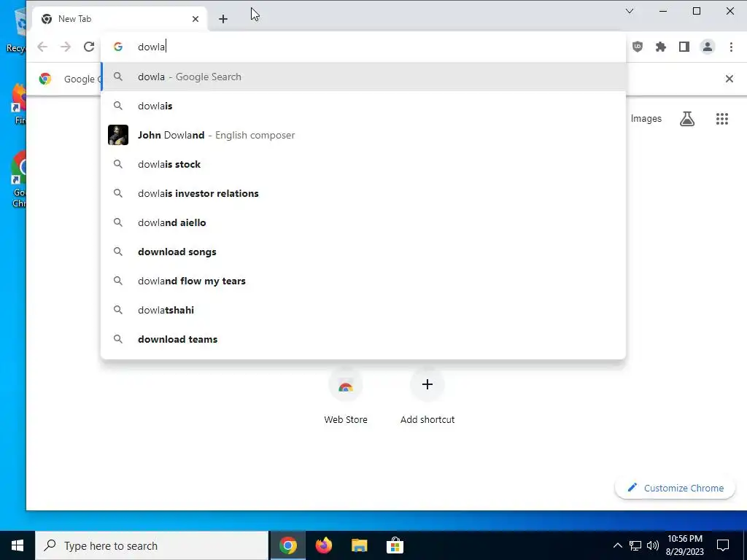This screenshot has width=747, height=560.
Task: Select 'dowland flow my tears' suggestion
Action: [363, 281]
